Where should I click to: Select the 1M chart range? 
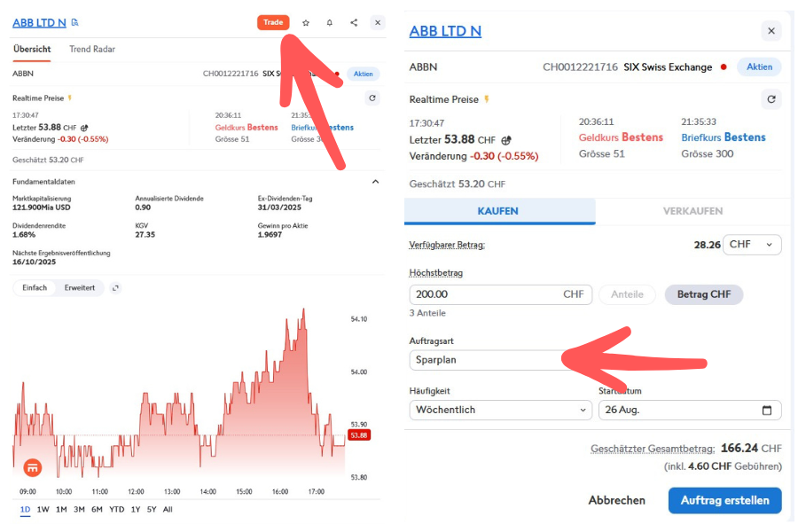[61, 509]
